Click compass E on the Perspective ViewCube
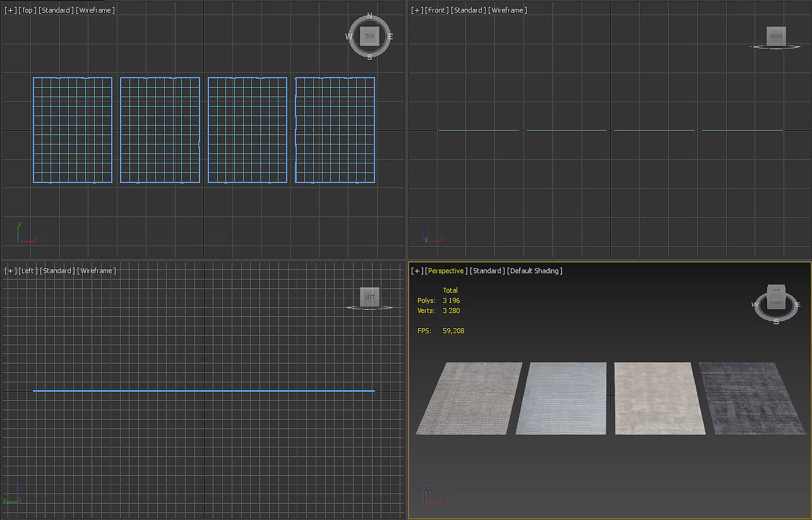 (x=797, y=305)
